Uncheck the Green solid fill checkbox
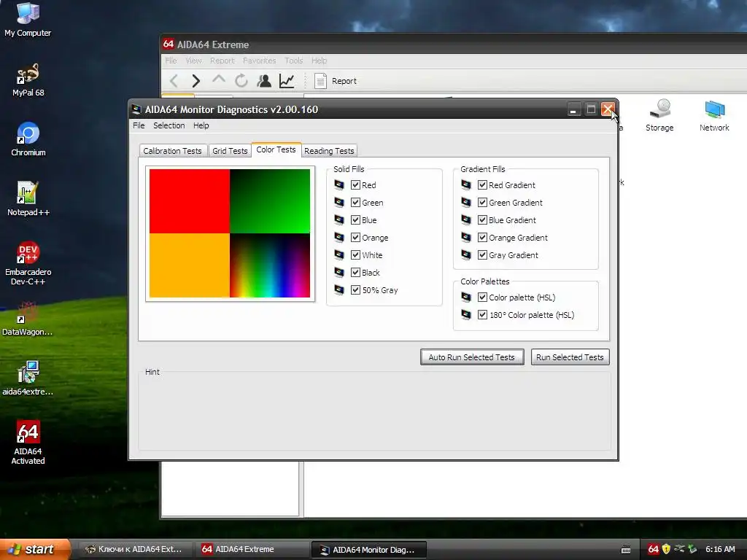 click(x=355, y=203)
